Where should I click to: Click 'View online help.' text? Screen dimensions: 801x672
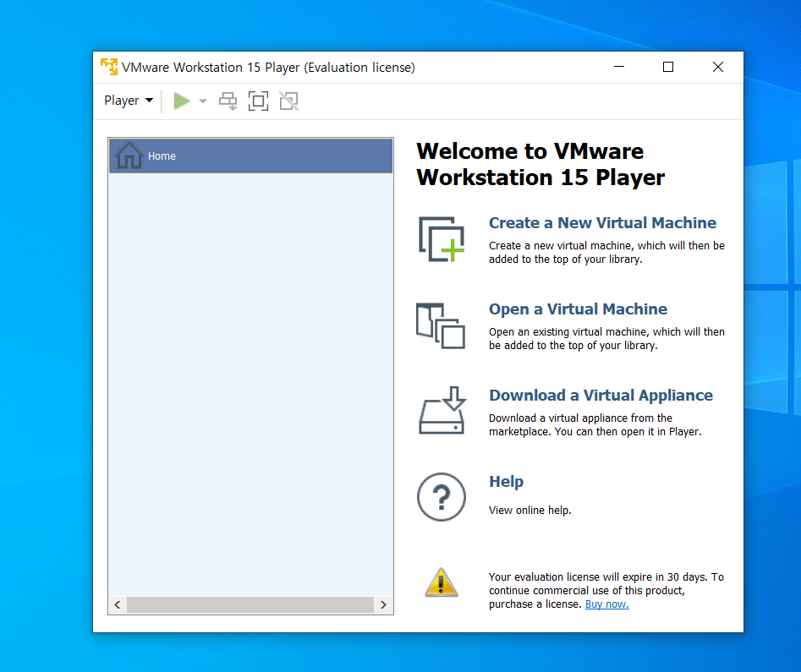[x=529, y=510]
